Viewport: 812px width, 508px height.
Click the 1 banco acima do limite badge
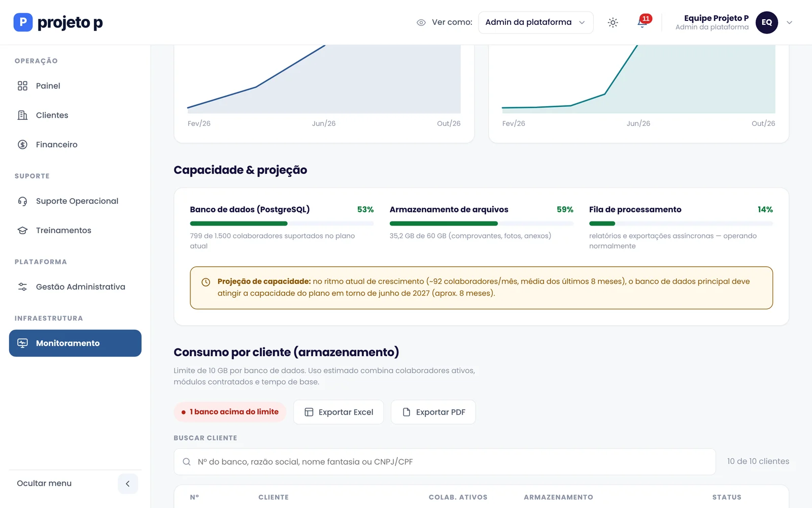click(230, 412)
